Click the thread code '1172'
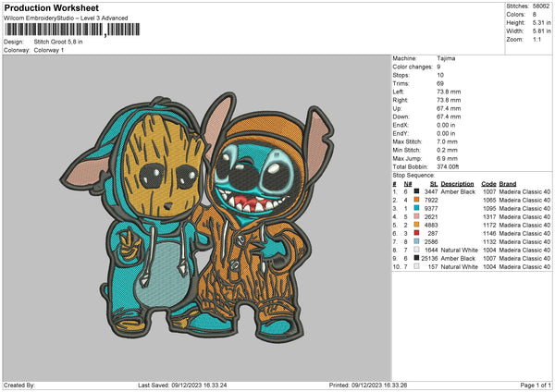This screenshot has height=392, width=555. (x=489, y=225)
